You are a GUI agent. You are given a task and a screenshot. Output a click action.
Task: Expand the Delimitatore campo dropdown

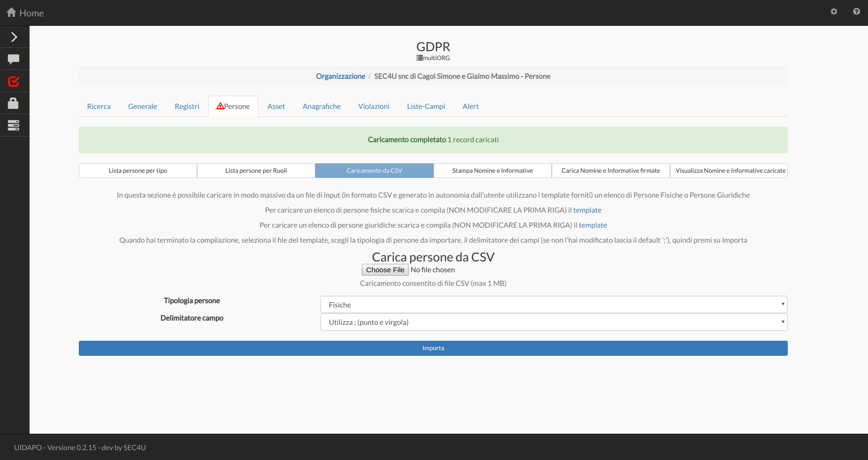click(554, 322)
